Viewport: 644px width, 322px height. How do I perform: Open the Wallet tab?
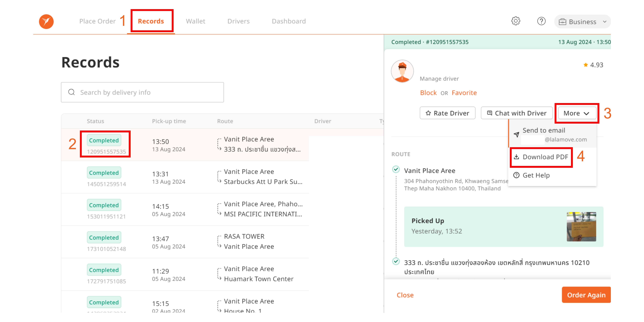coord(195,21)
